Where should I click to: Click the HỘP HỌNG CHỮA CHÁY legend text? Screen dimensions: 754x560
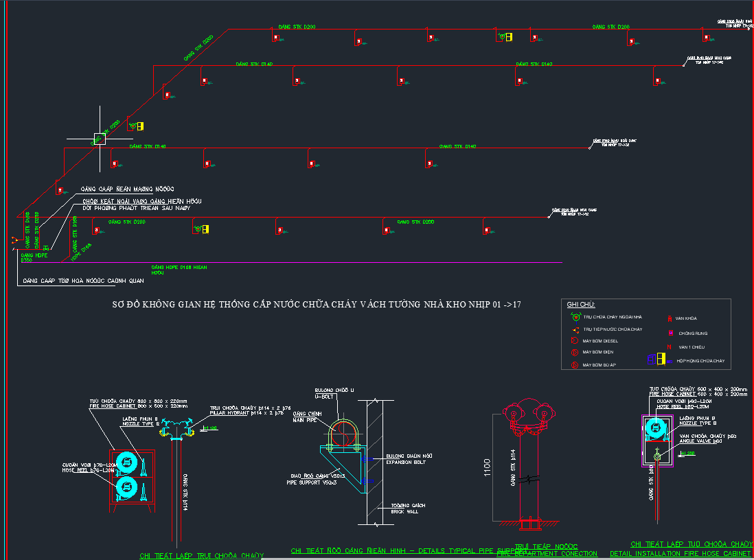[700, 361]
